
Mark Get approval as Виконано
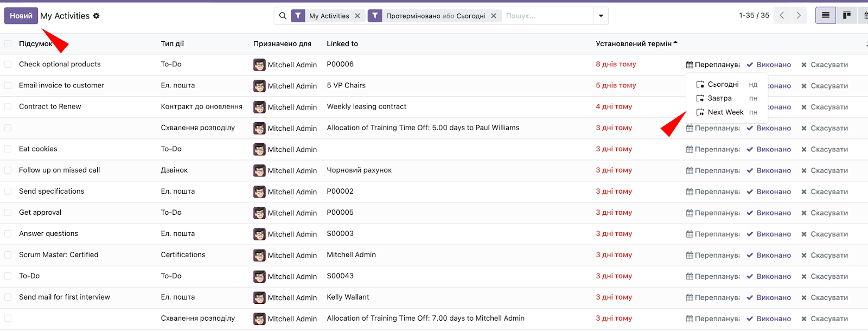(x=769, y=213)
